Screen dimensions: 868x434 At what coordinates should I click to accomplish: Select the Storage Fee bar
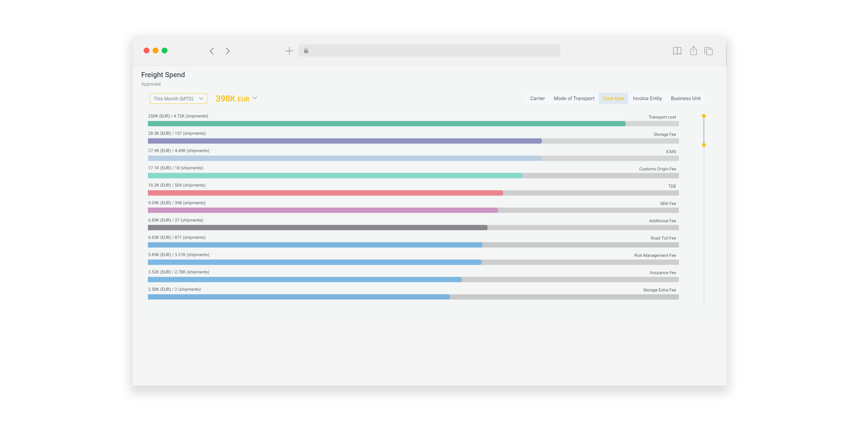point(344,141)
